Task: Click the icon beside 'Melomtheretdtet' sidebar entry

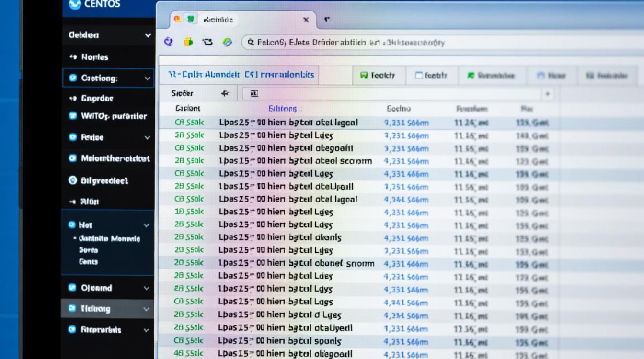Action: pos(73,158)
